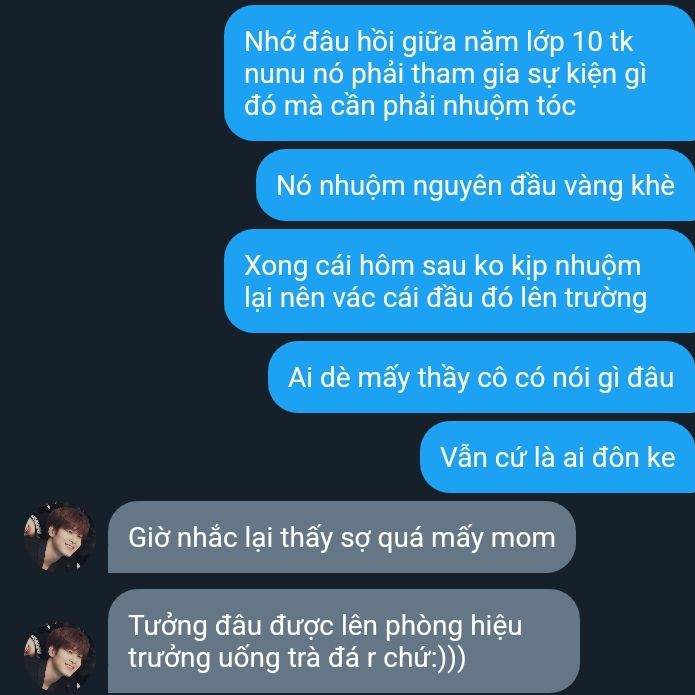Tap the avatar next to "Tưởng đâu được" message
Screen dimensions: 695x695
(59, 658)
